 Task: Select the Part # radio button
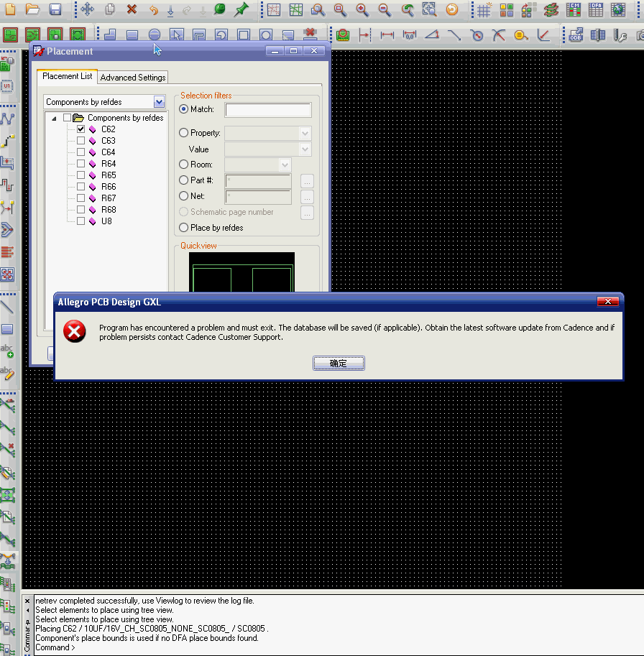[183, 180]
